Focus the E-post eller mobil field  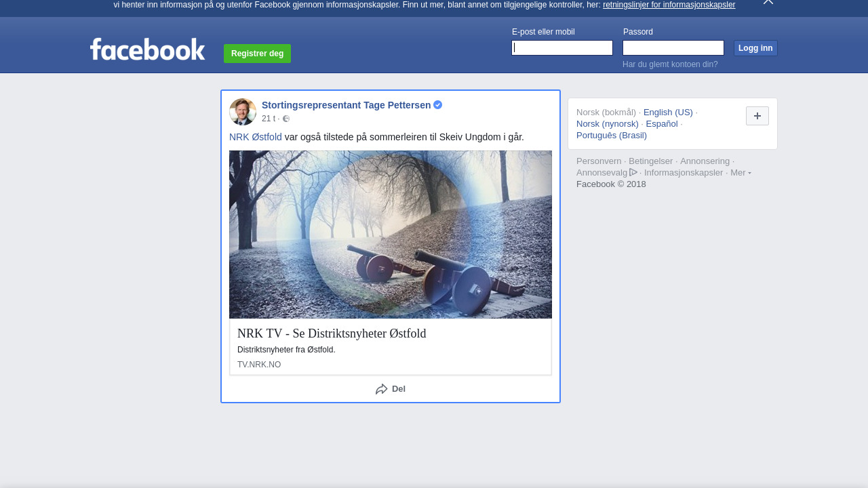pyautogui.click(x=562, y=47)
